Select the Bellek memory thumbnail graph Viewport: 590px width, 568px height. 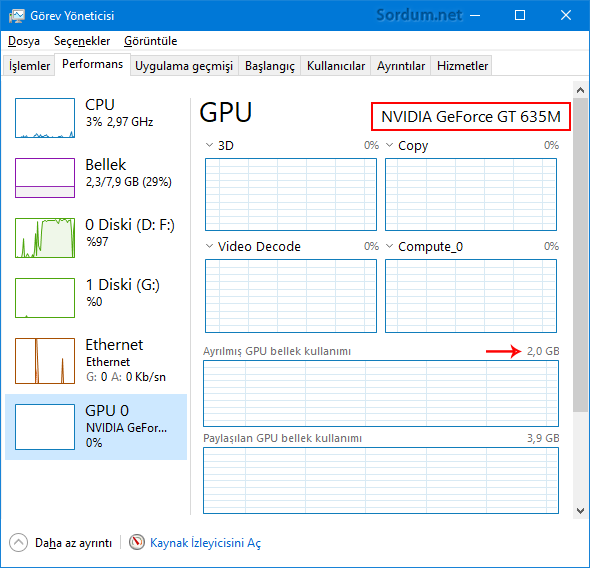click(45, 178)
